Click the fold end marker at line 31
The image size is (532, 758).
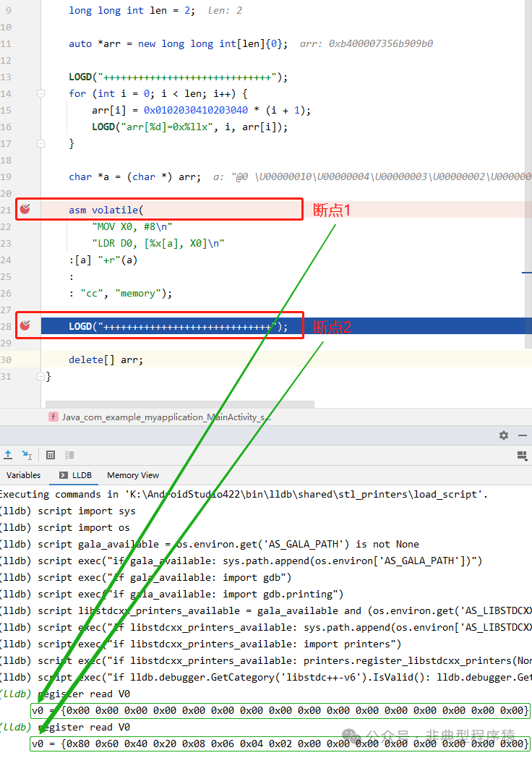pyautogui.click(x=41, y=376)
